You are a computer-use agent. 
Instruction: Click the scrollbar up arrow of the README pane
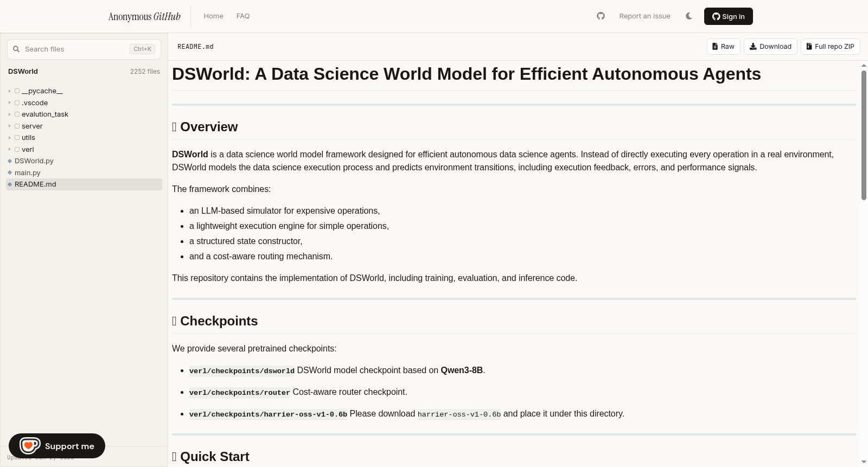(x=864, y=66)
